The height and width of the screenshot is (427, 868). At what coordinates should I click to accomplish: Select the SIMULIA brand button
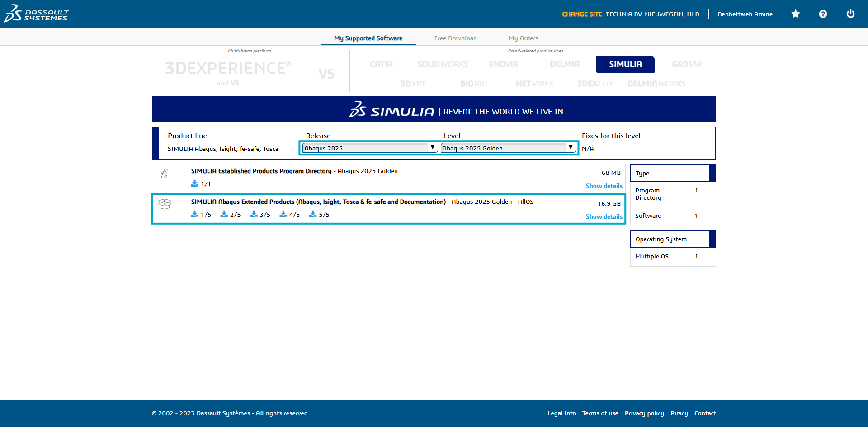coord(625,64)
